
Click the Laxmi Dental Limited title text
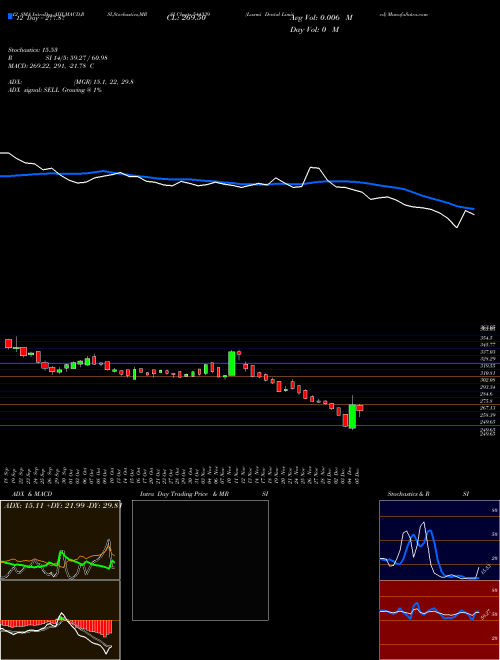click(270, 14)
